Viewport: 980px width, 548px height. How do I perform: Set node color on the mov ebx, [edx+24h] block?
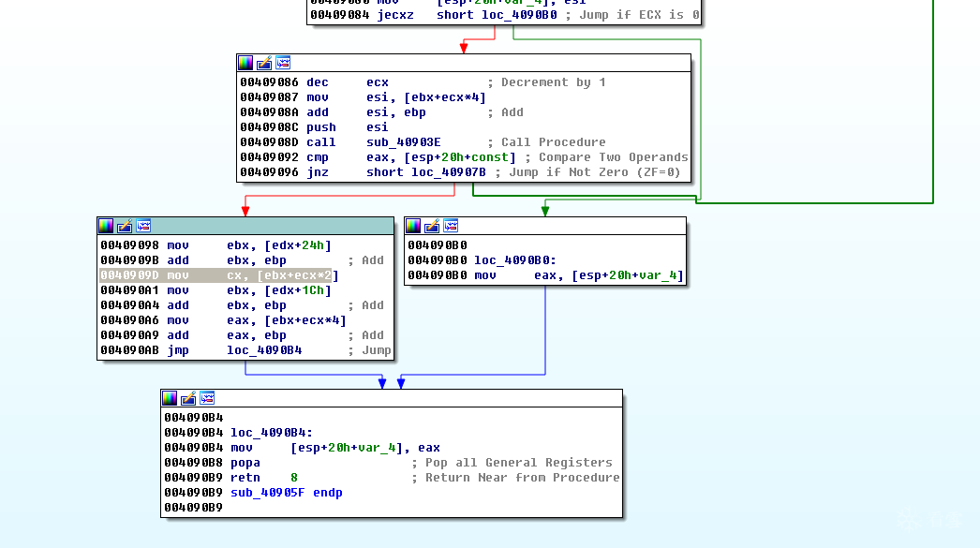tap(106, 226)
